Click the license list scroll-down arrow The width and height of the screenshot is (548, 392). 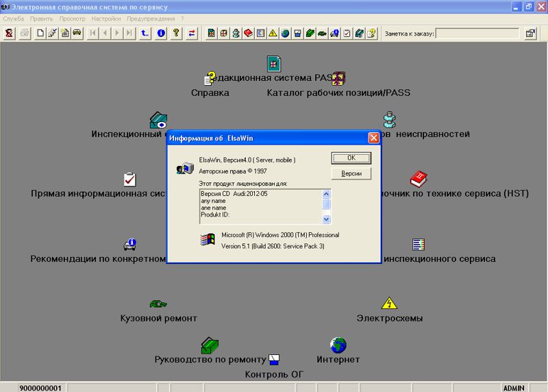[326, 219]
